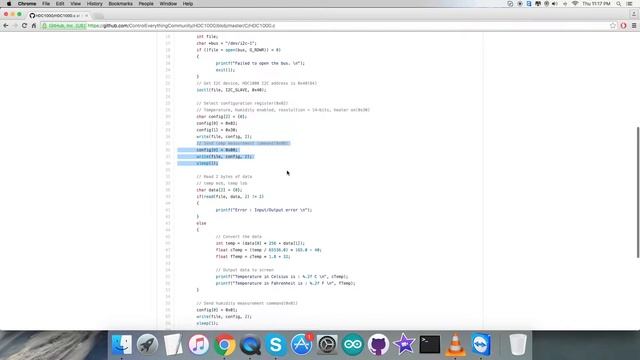Screen dimensions: 640x360
Task: Click the Google Chrome dock icon
Action: pos(224,344)
